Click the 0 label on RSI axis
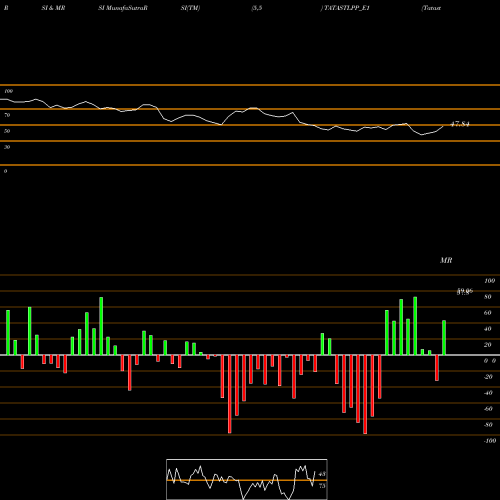This screenshot has width=500, height=500. (5, 171)
